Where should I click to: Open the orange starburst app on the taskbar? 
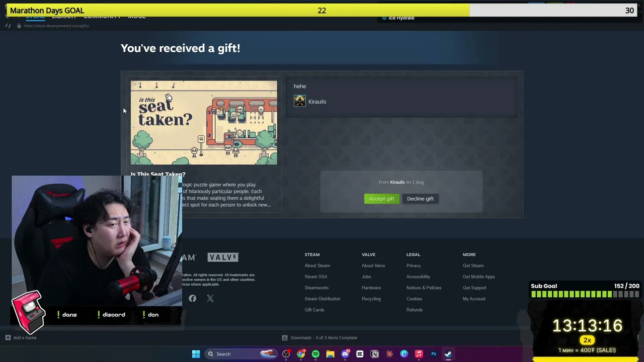point(389,354)
